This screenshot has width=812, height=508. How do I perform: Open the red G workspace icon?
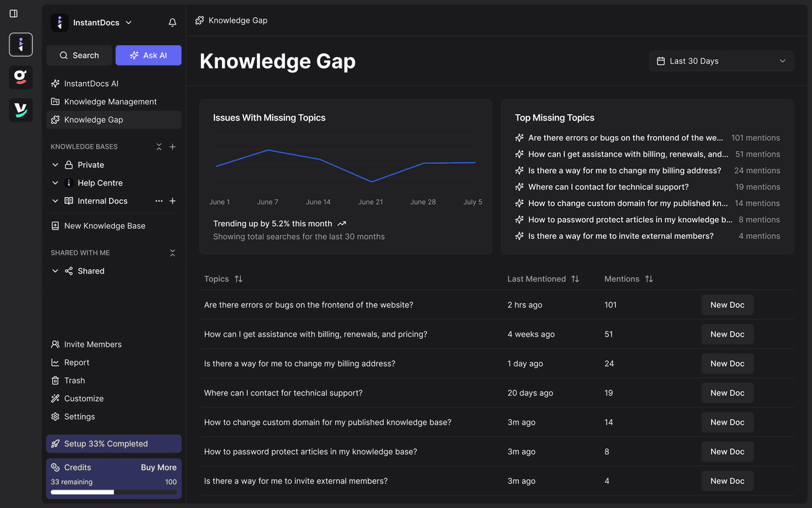click(21, 77)
